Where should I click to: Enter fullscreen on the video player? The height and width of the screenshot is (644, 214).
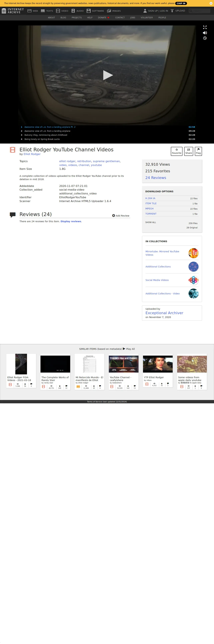point(205,27)
